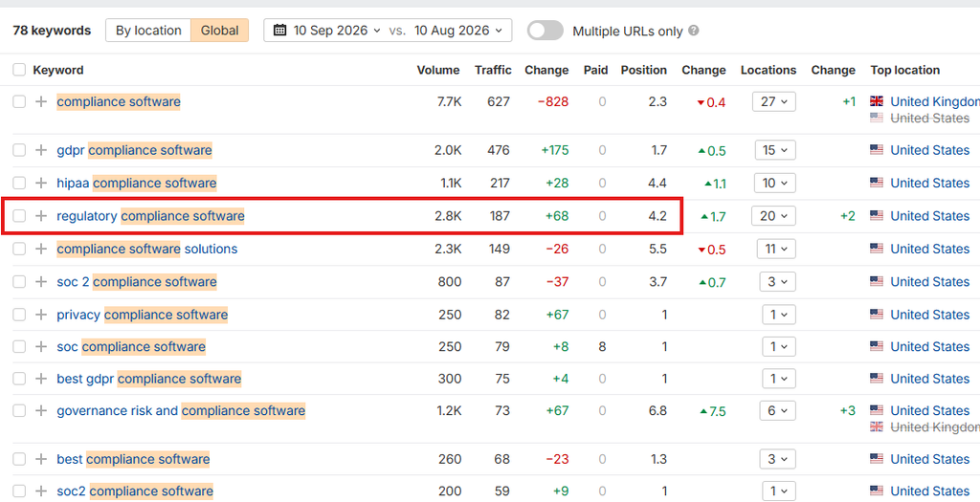Click the 78 keywords count label
The height and width of the screenshot is (502, 980).
[x=52, y=30]
